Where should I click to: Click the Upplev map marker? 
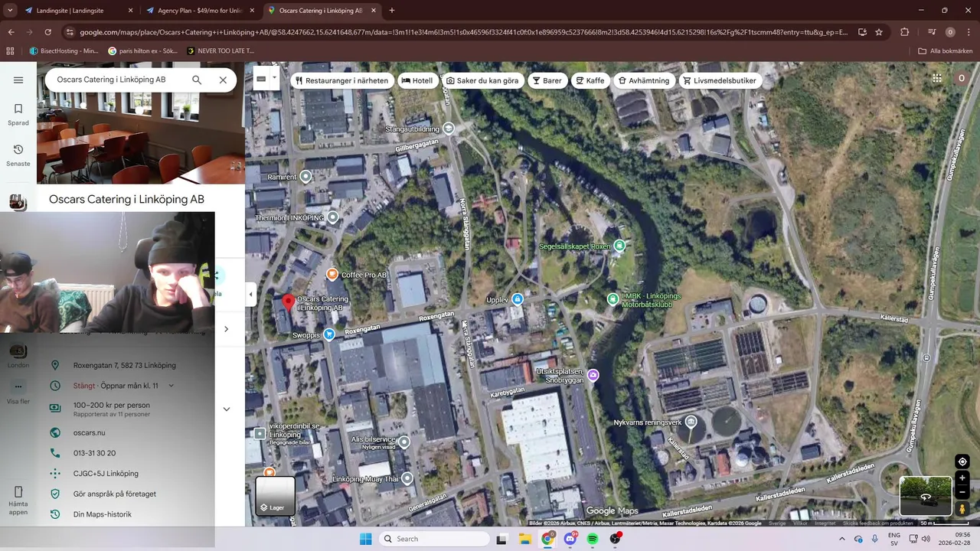point(518,299)
